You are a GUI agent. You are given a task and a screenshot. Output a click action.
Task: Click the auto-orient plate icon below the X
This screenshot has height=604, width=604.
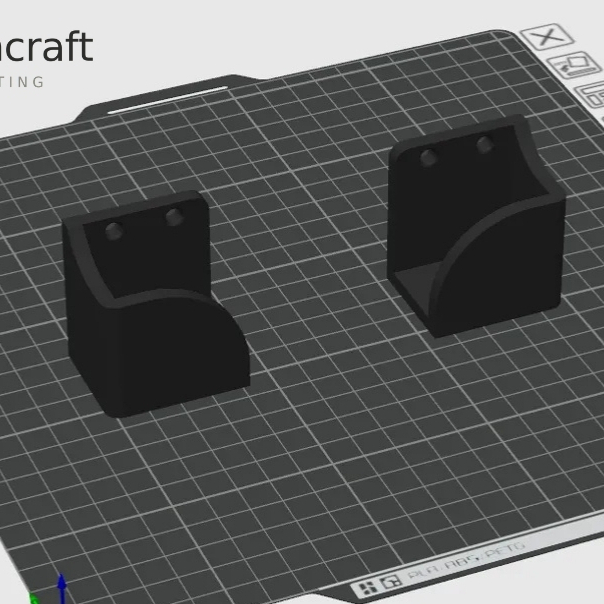pyautogui.click(x=575, y=65)
